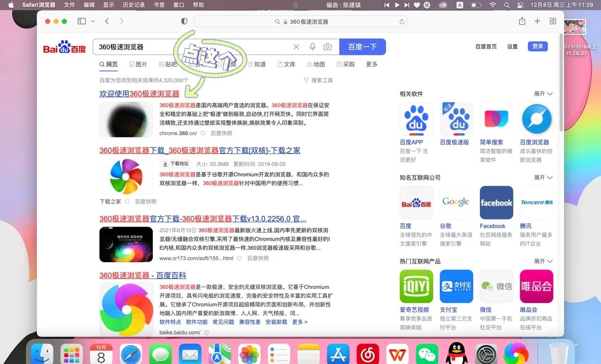Click the microphone icon in the search box
601x364 pixels.
click(x=312, y=46)
